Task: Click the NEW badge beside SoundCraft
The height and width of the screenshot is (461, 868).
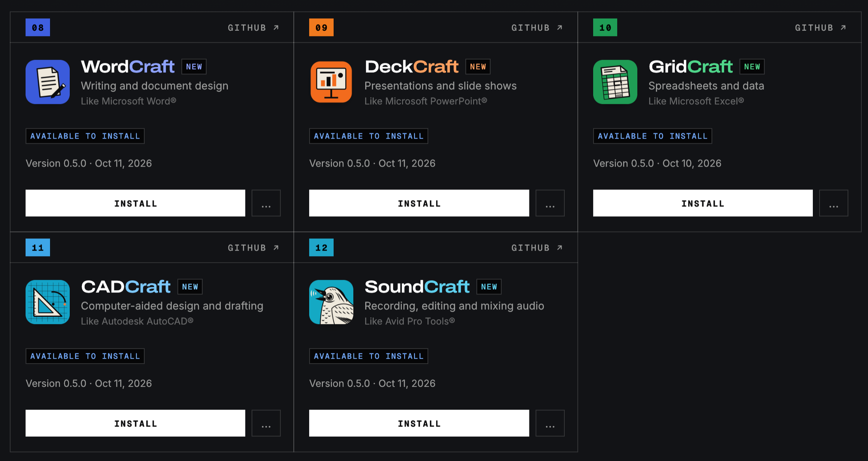Action: 489,287
